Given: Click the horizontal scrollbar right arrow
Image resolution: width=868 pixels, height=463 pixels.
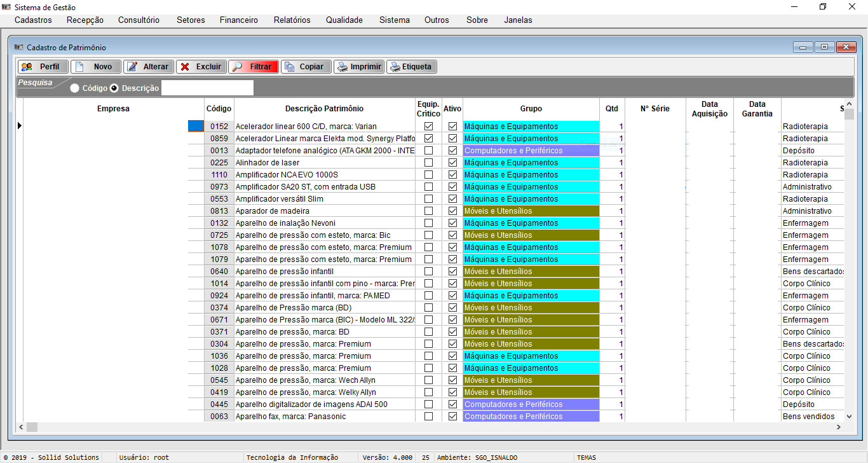Looking at the screenshot, I should (x=839, y=427).
